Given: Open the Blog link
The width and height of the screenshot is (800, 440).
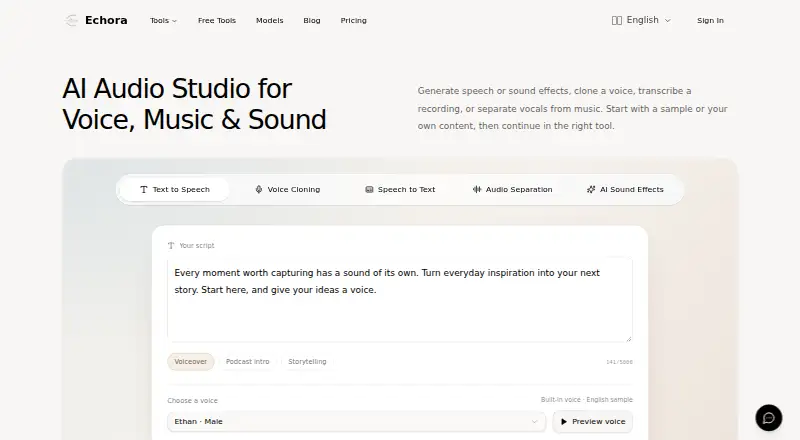Looking at the screenshot, I should [312, 20].
